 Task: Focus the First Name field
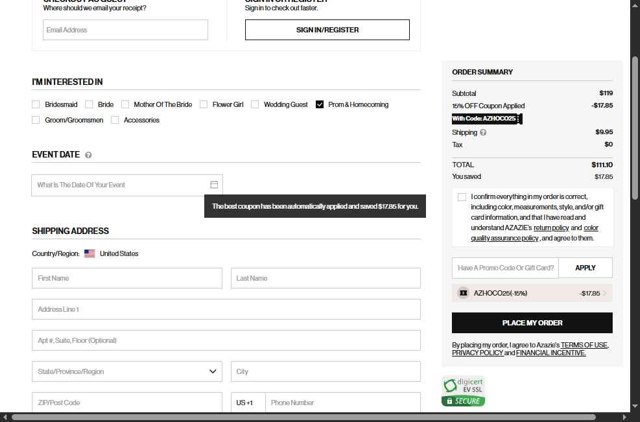(x=127, y=278)
